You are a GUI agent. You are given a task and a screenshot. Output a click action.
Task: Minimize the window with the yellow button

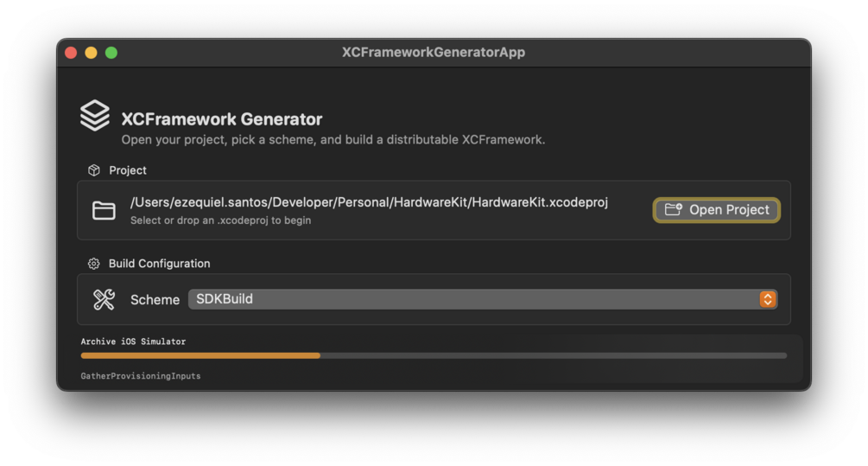coord(91,53)
